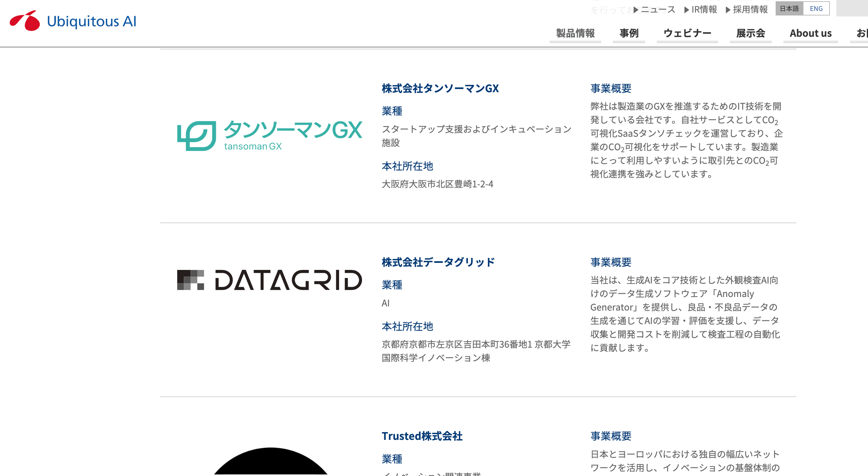Click the Trusted株式会社 heading

422,436
